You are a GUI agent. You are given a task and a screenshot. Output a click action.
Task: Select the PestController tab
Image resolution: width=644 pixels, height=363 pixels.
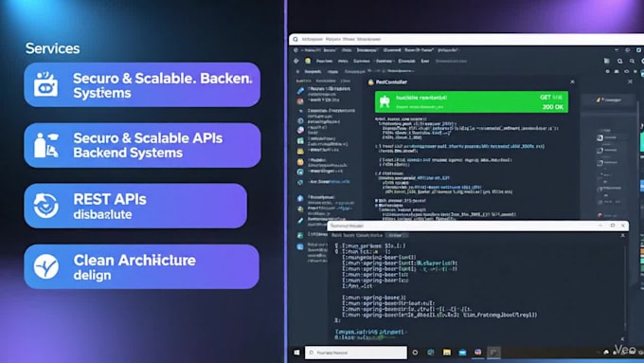point(388,82)
